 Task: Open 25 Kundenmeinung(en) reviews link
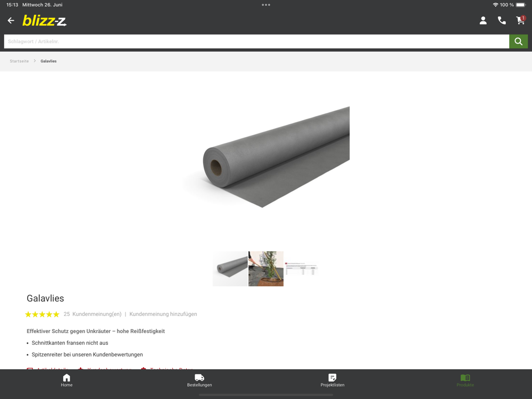click(x=92, y=314)
